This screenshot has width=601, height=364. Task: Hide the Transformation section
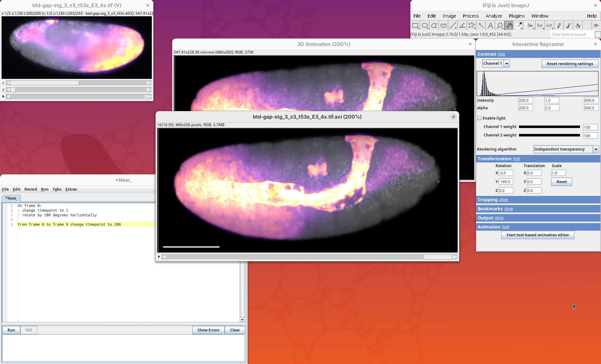pos(516,159)
